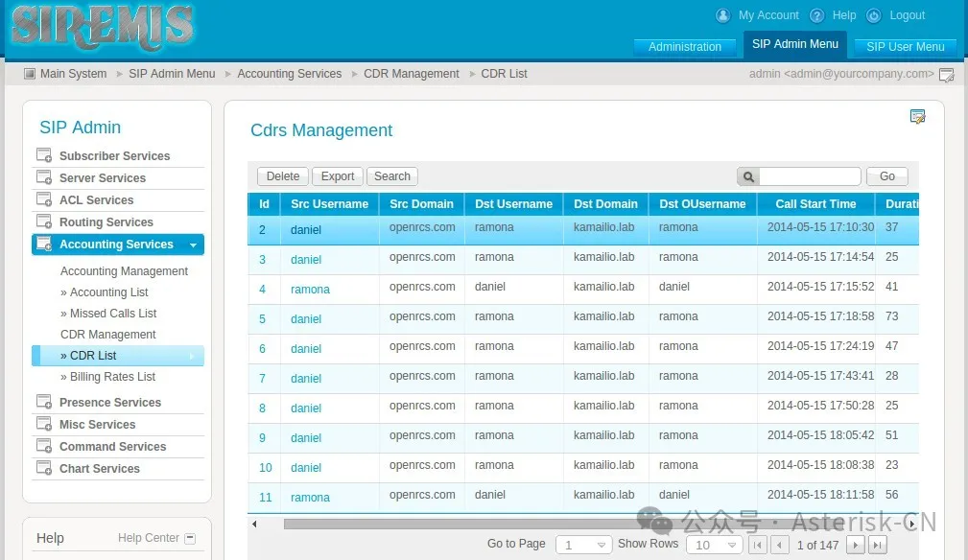Sort by the Call Start Time column header
The height and width of the screenshot is (560, 968).
[815, 204]
